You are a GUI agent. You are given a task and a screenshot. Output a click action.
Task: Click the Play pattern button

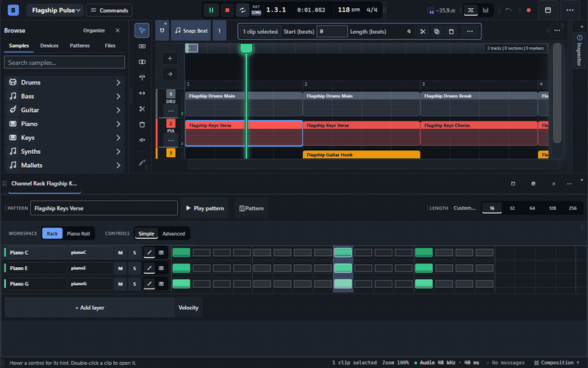(x=205, y=208)
